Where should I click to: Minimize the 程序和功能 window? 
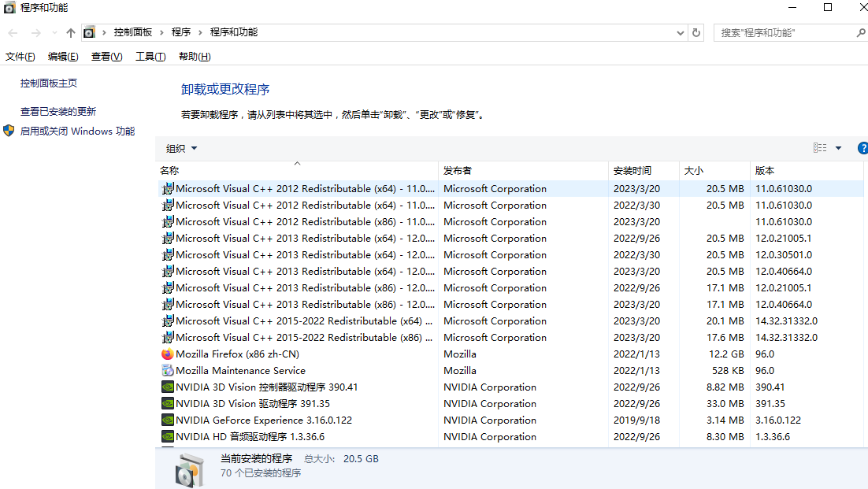coord(792,8)
